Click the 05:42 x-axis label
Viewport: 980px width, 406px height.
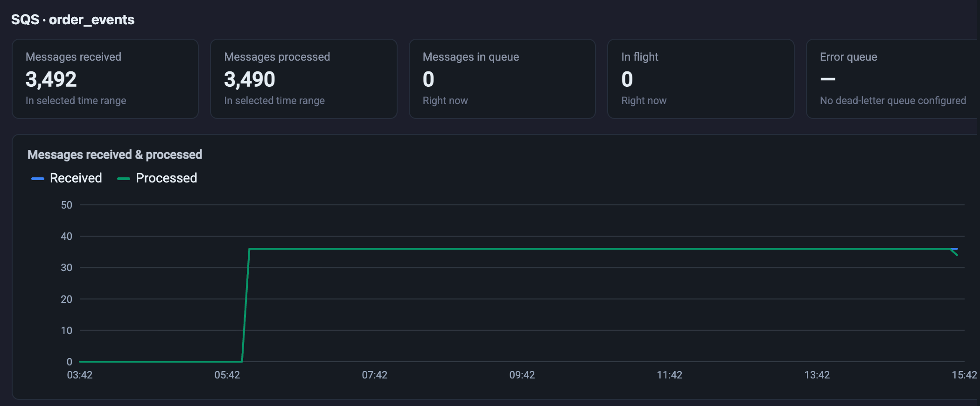[227, 375]
